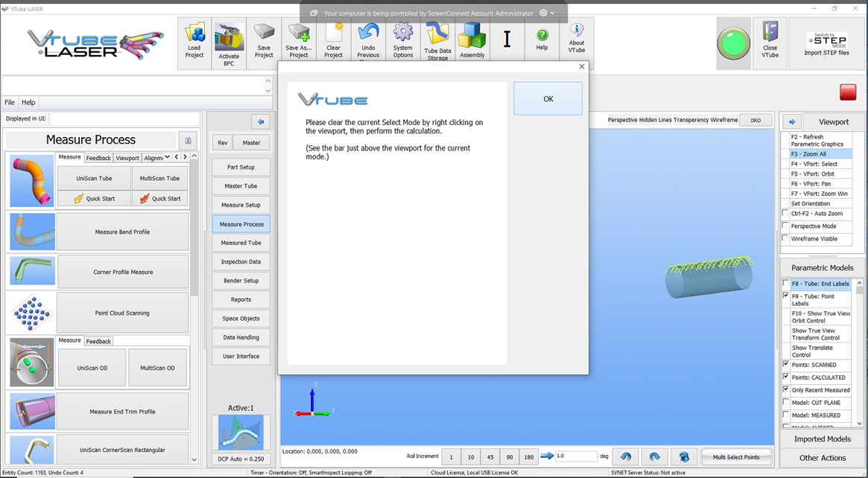Viewport: 868px width, 478px height.
Task: Toggle Only Recent Measured checkbox
Action: (785, 389)
